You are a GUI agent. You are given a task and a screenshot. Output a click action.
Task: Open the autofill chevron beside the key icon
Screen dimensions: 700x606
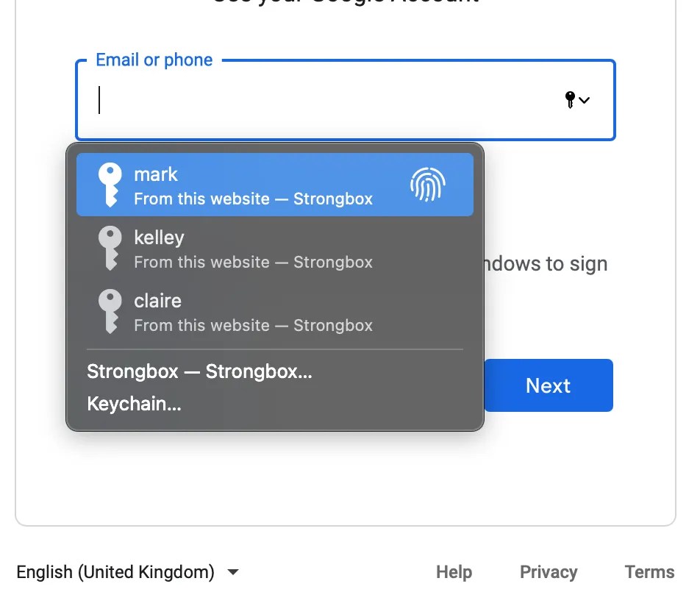coord(585,101)
